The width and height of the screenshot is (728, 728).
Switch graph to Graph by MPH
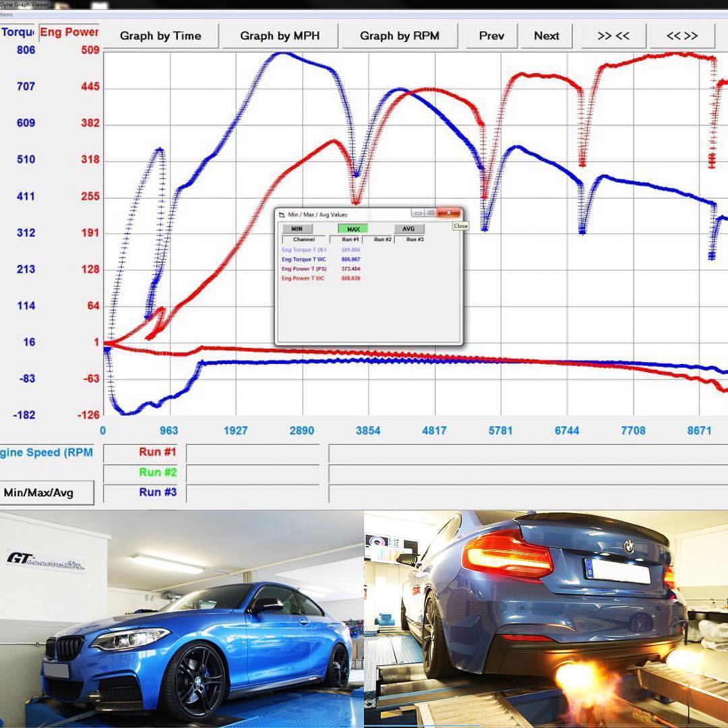pyautogui.click(x=280, y=36)
